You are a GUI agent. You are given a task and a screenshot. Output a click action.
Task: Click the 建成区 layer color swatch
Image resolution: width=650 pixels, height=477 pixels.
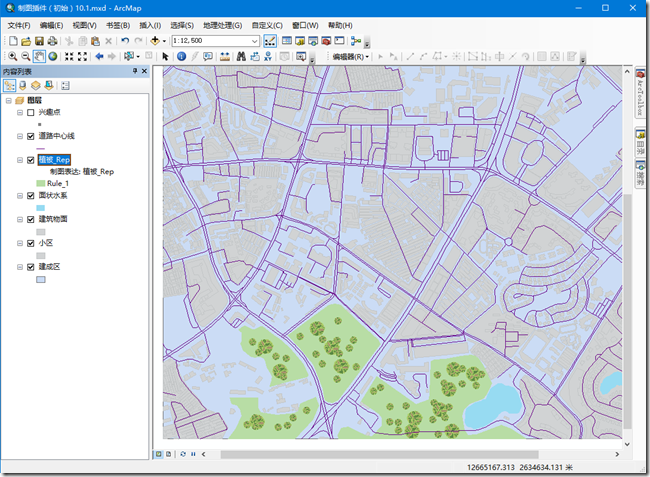coord(41,280)
